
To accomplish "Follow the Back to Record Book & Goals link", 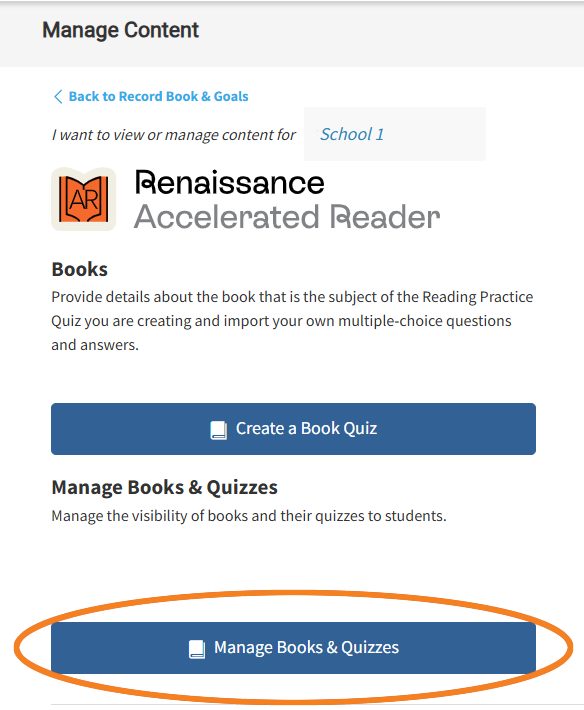I will (x=158, y=96).
